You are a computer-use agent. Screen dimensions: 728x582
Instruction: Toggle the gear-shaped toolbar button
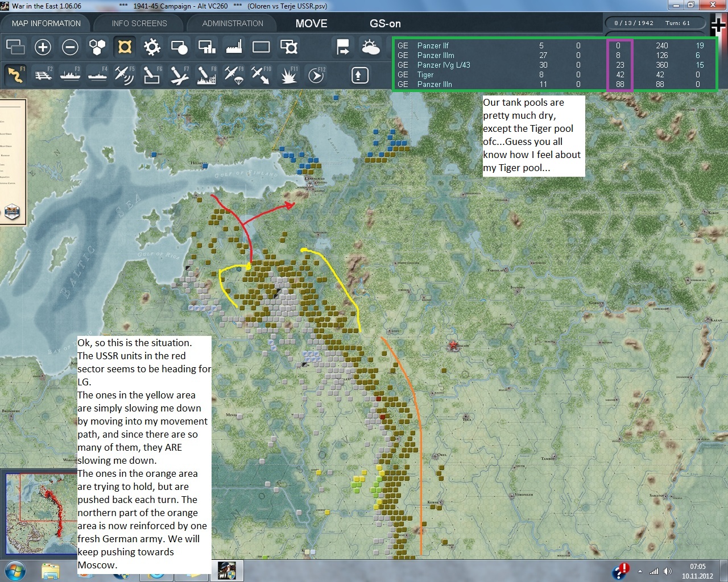click(152, 47)
